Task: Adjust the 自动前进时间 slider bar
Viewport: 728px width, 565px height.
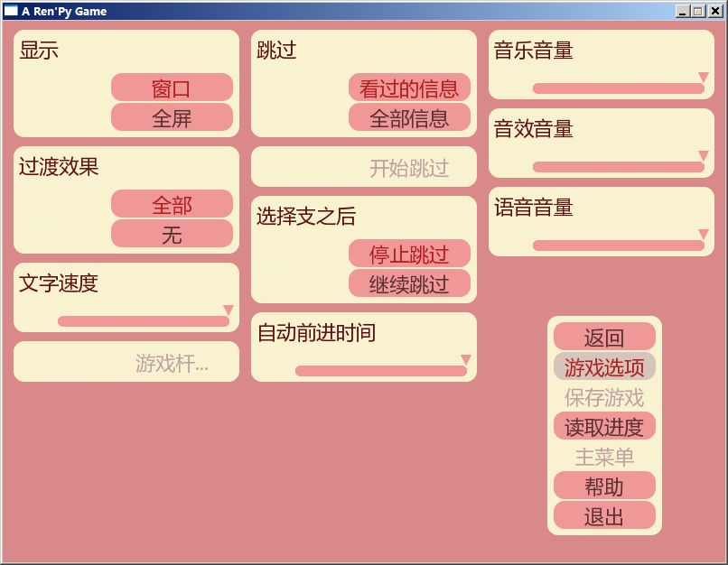Action: [x=381, y=371]
